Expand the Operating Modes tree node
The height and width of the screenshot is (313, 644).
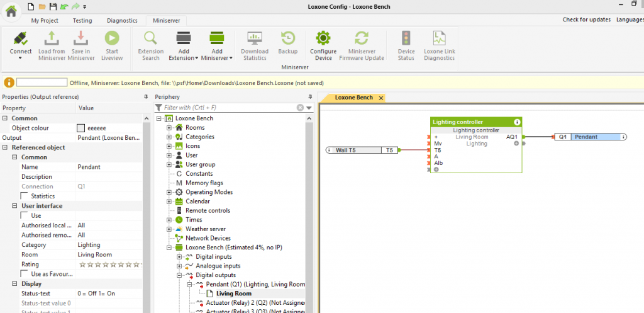tap(169, 192)
